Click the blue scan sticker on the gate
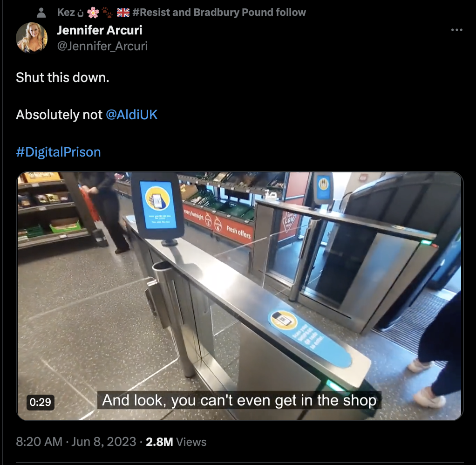The width and height of the screenshot is (476, 465). 310,338
